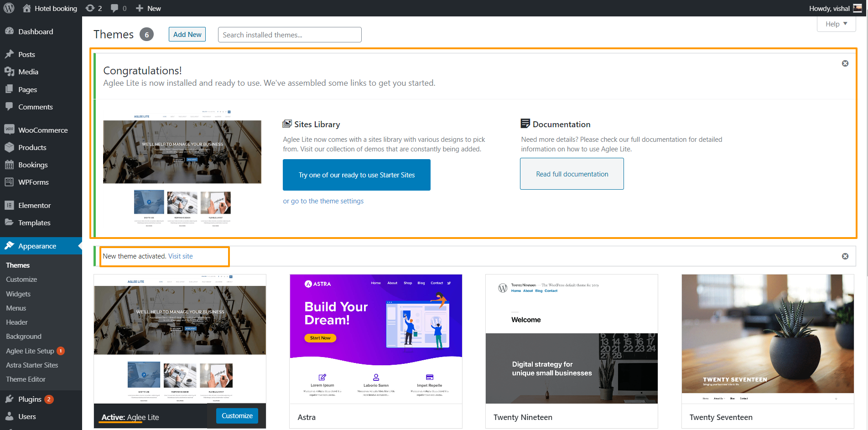Select the Appearance menu

[41, 246]
